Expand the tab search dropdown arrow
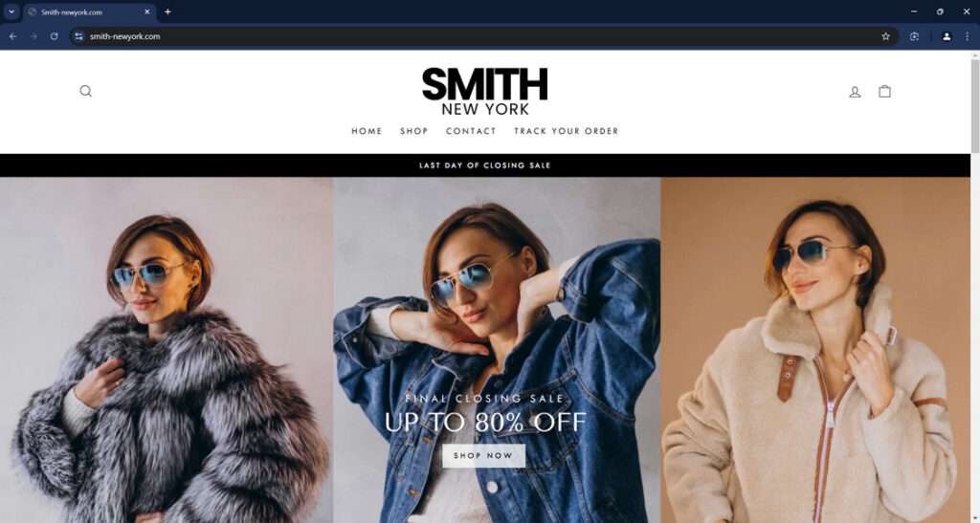Screen dimensions: 980x523 (x=11, y=11)
